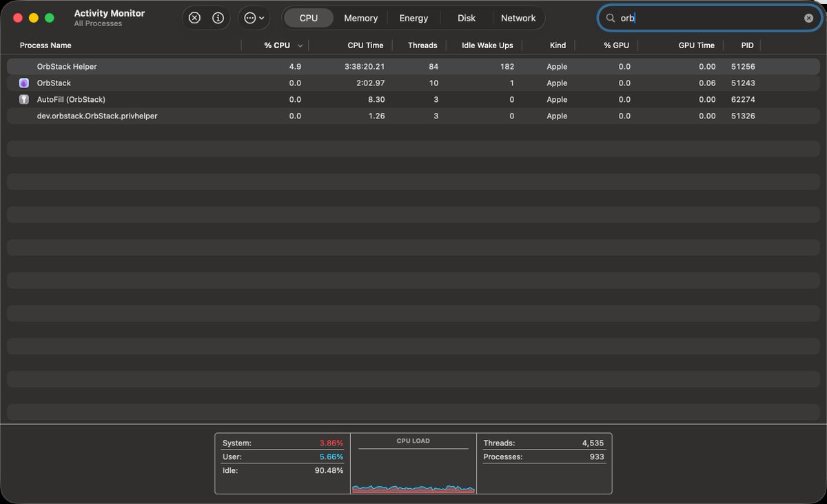Image resolution: width=827 pixels, height=504 pixels.
Task: Switch to the CPU tab
Action: coord(308,18)
